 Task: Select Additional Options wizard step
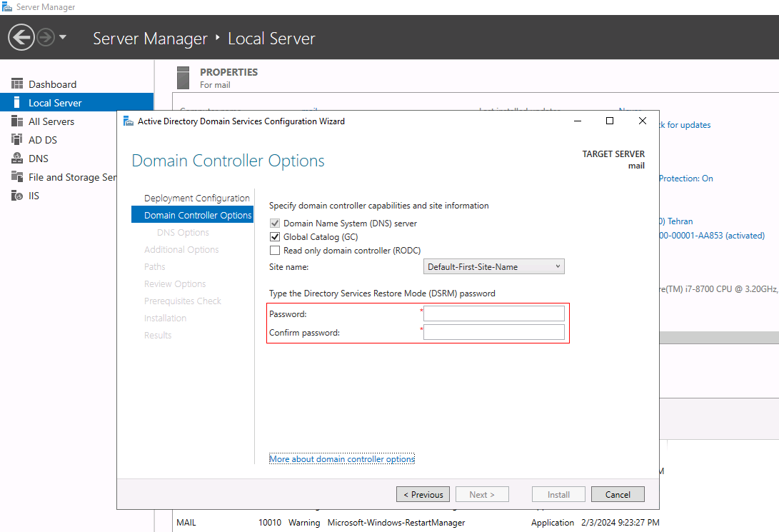(x=181, y=249)
